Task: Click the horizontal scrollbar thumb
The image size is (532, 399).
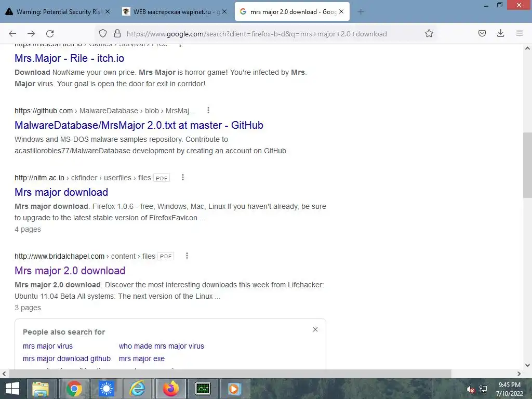Action: (230, 374)
